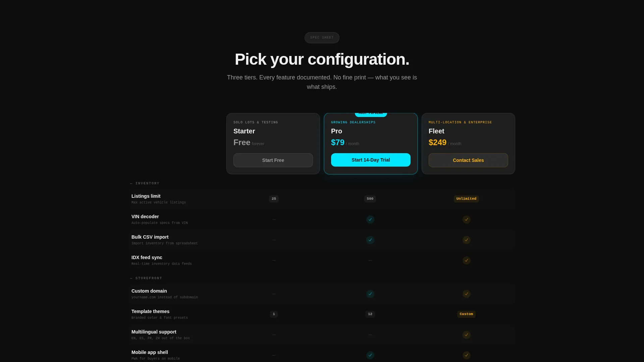This screenshot has width=644, height=362.
Task: Click the Pro checkmark for Mobile app shell
Action: point(370,355)
